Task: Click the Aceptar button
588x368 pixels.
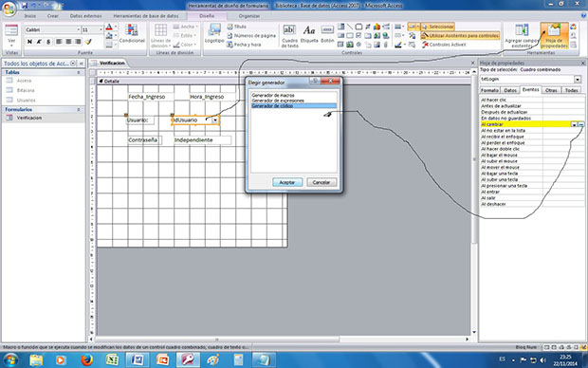Action: pos(286,182)
